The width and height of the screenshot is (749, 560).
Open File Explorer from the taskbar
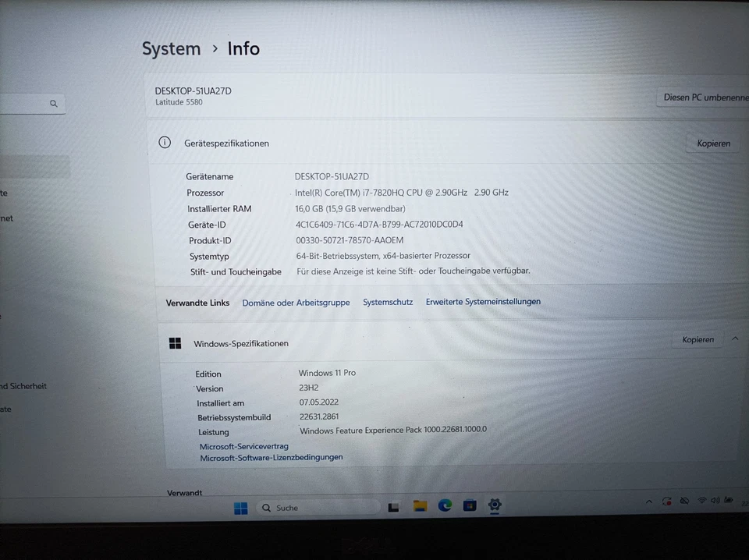click(x=420, y=506)
